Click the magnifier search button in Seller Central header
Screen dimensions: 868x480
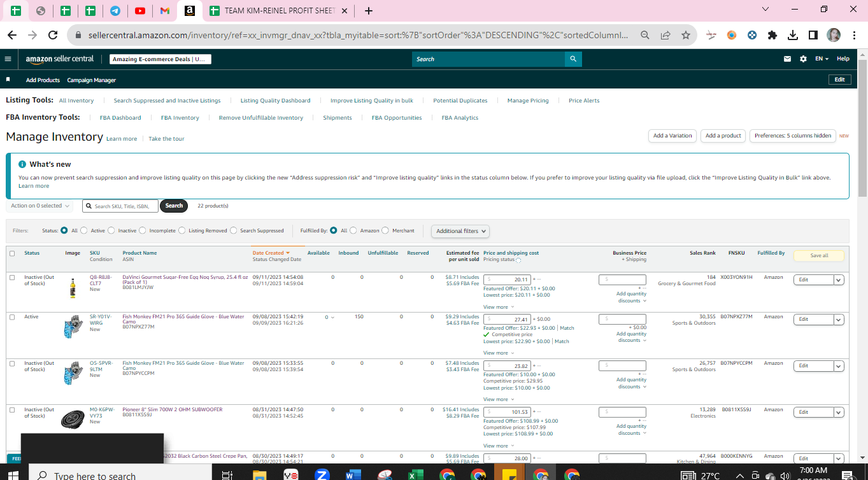point(573,59)
